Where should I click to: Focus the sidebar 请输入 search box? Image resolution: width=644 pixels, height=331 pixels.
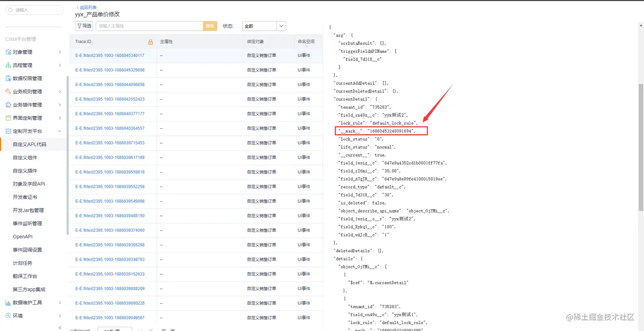pyautogui.click(x=34, y=10)
